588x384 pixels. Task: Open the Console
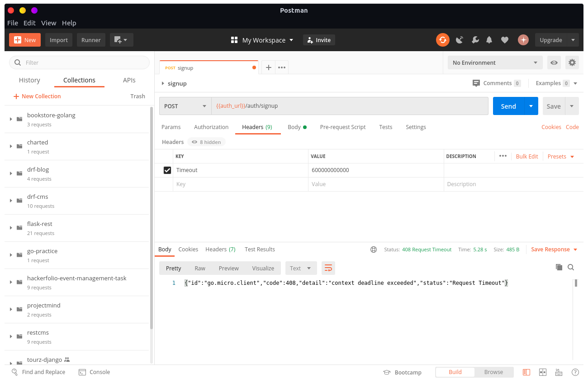click(x=95, y=372)
